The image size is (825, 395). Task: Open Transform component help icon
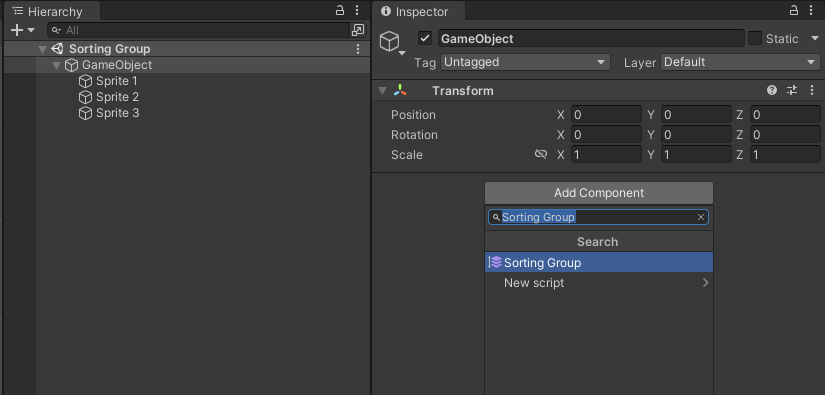tap(772, 90)
